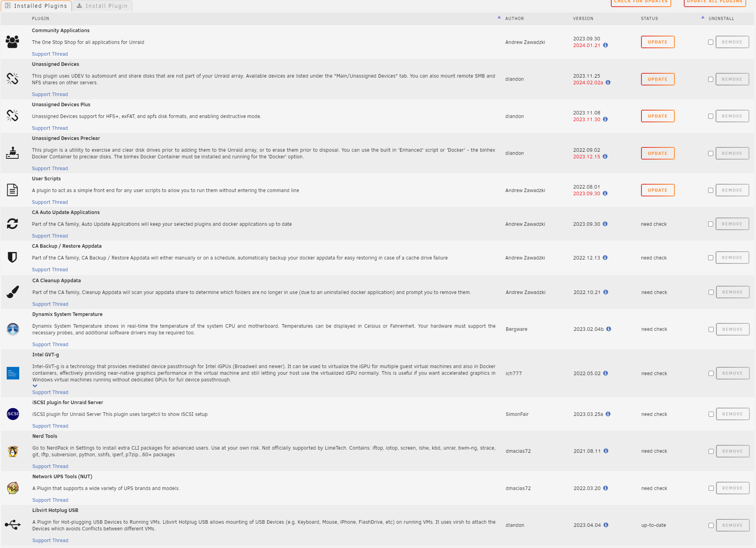Open info icon for User Scripts version

605,193
